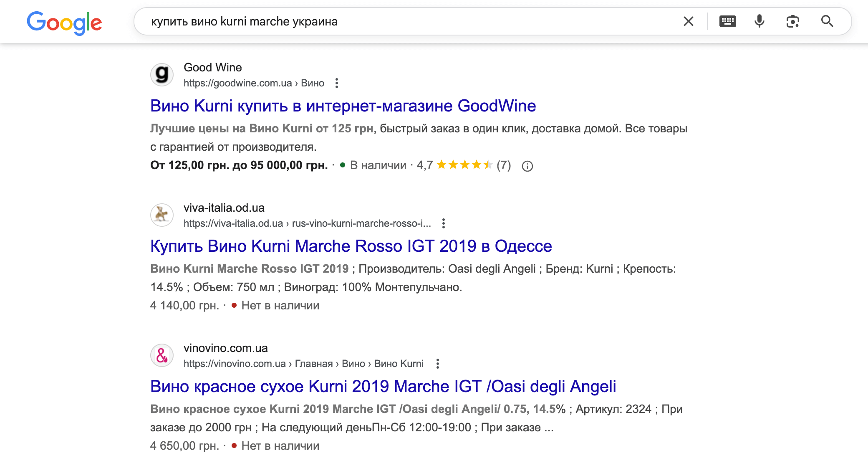Viewport: 868px width, 476px height.
Task: Click the vinovino.com.ua site favicon
Action: [162, 355]
